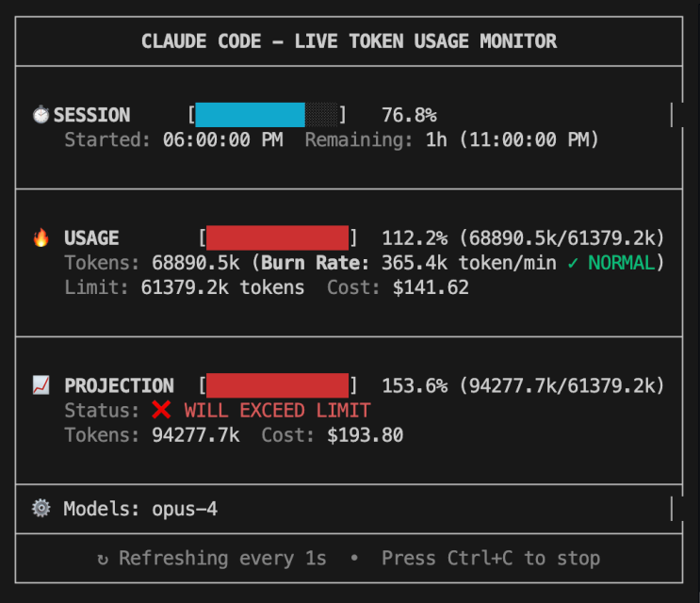
Task: Click the Claude Code Live Token title
Action: pyautogui.click(x=350, y=41)
